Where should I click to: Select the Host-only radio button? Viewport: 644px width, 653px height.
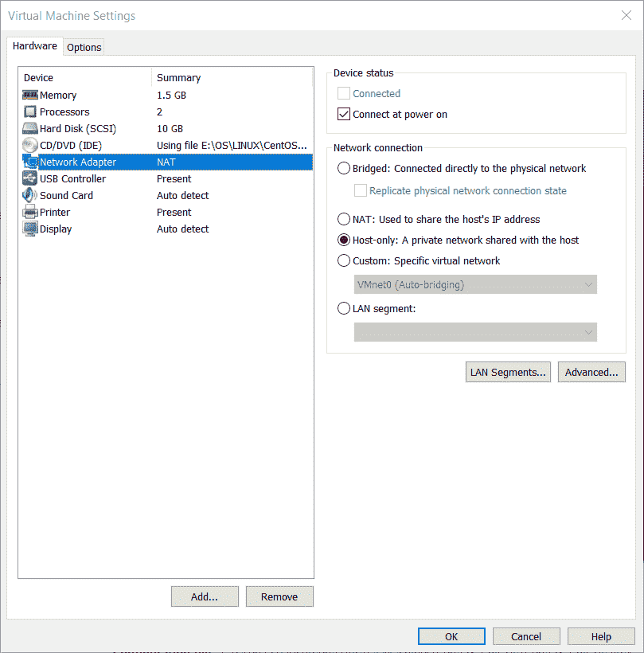click(343, 240)
